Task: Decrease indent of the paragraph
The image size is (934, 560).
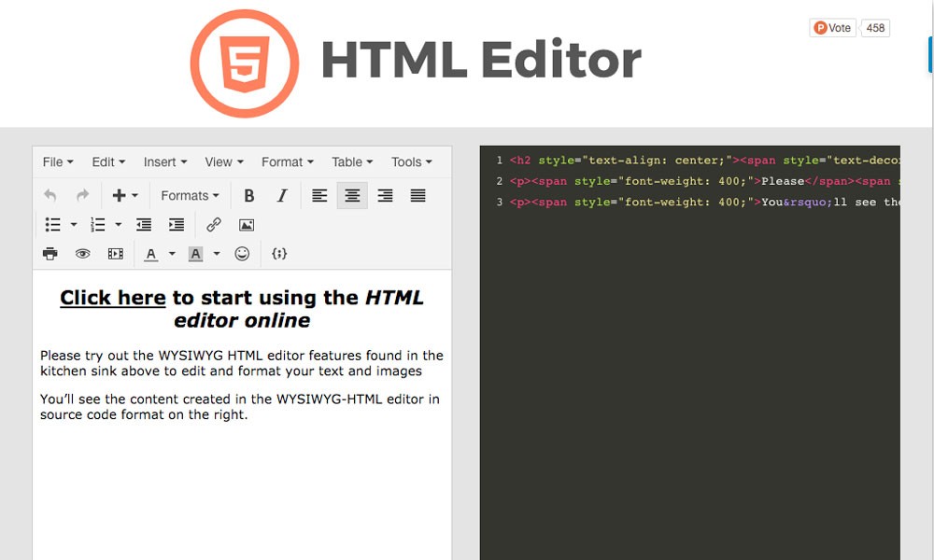Action: (144, 225)
